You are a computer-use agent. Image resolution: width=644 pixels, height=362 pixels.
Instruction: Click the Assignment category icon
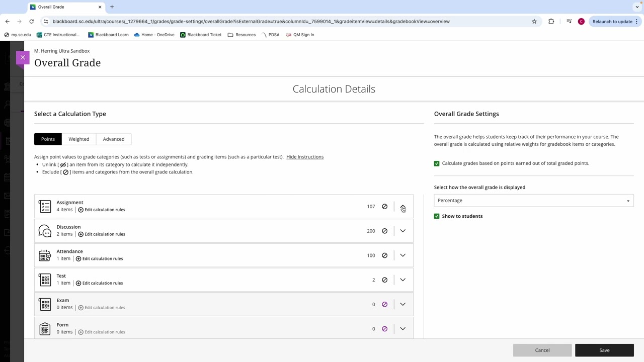pos(45,206)
